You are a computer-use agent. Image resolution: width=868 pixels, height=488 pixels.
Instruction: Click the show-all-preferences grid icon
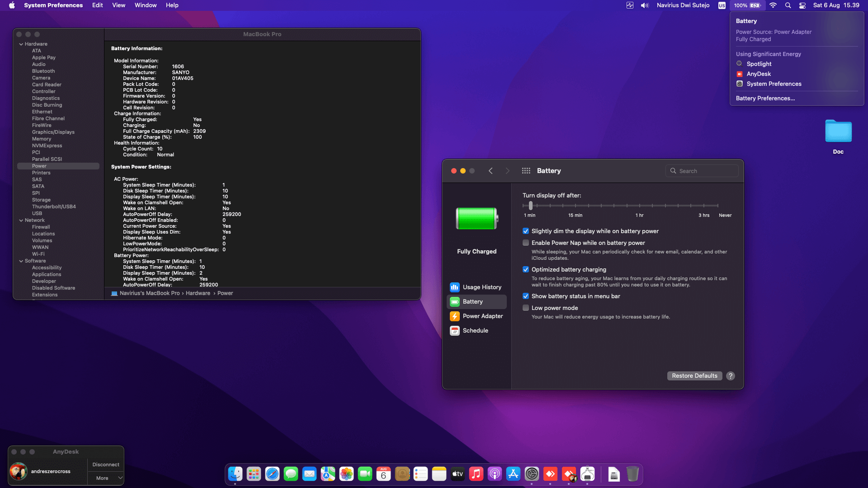(x=526, y=171)
